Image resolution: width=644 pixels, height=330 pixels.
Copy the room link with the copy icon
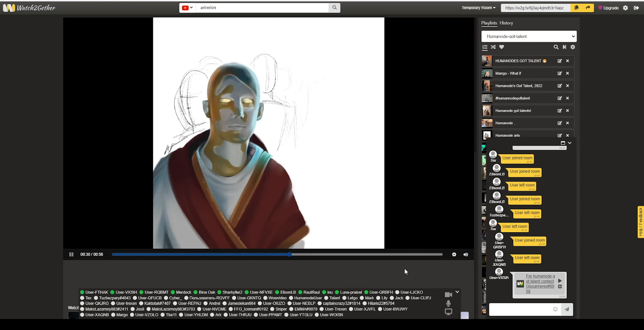point(576,8)
